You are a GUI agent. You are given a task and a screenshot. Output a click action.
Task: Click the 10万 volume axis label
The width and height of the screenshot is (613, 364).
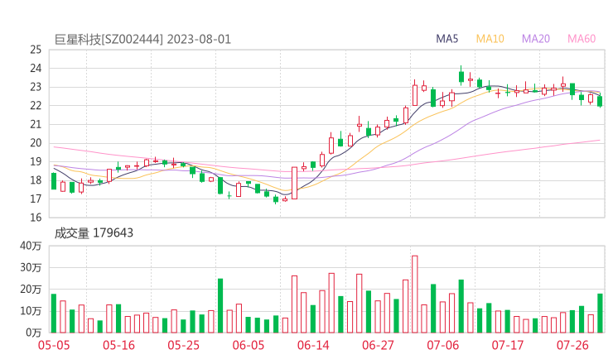coord(31,311)
